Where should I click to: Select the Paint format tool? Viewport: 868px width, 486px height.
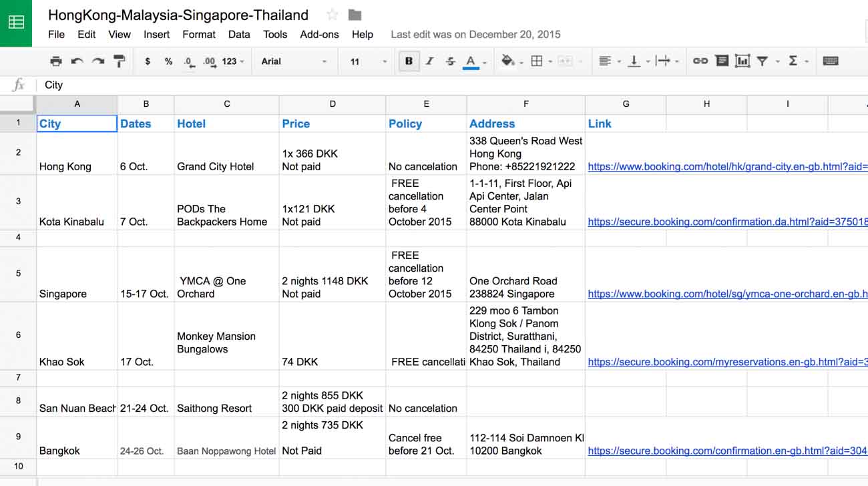[119, 61]
